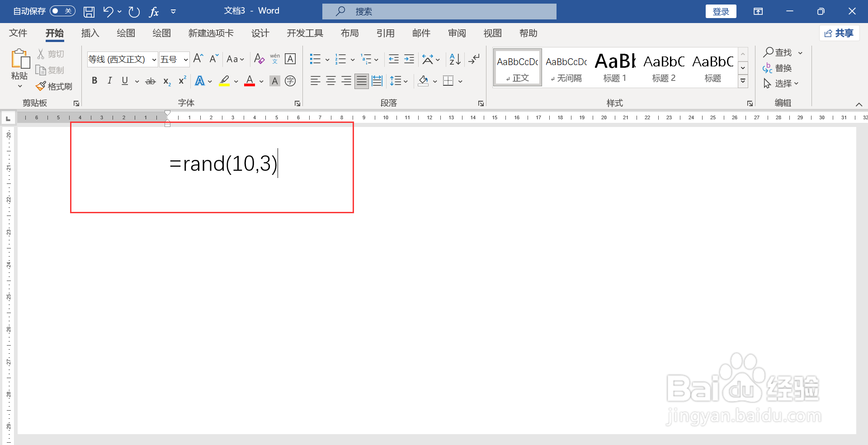Toggle justify alignment

(362, 81)
